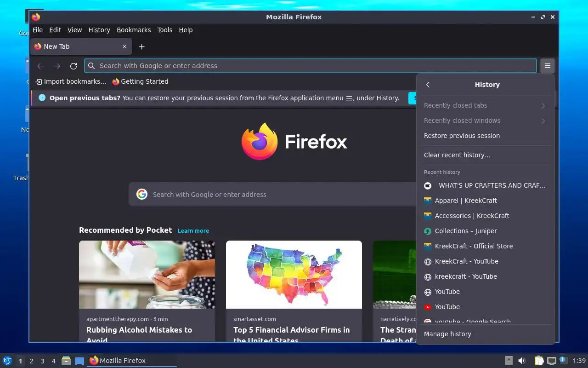Return to main menu from History panel
The image size is (588, 368).
coord(428,85)
